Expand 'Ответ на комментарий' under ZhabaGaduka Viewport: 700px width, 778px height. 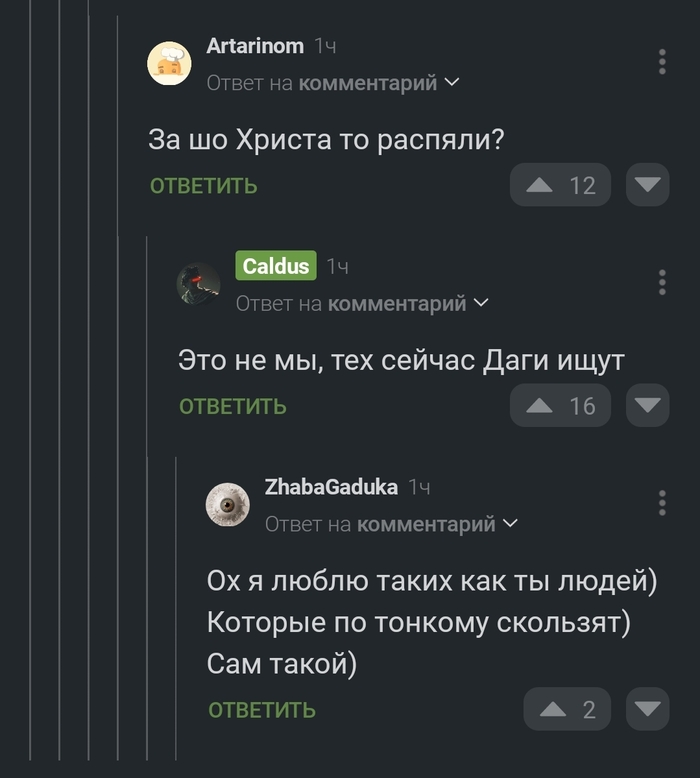click(x=391, y=524)
